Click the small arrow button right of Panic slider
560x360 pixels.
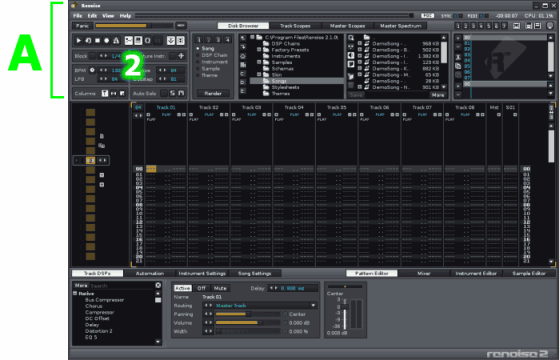pos(181,26)
